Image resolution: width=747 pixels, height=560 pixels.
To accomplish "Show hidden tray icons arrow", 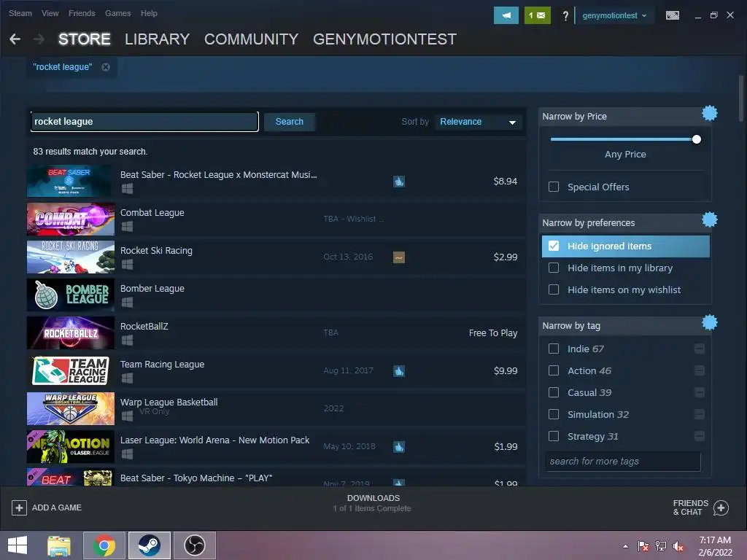I will coord(625,546).
